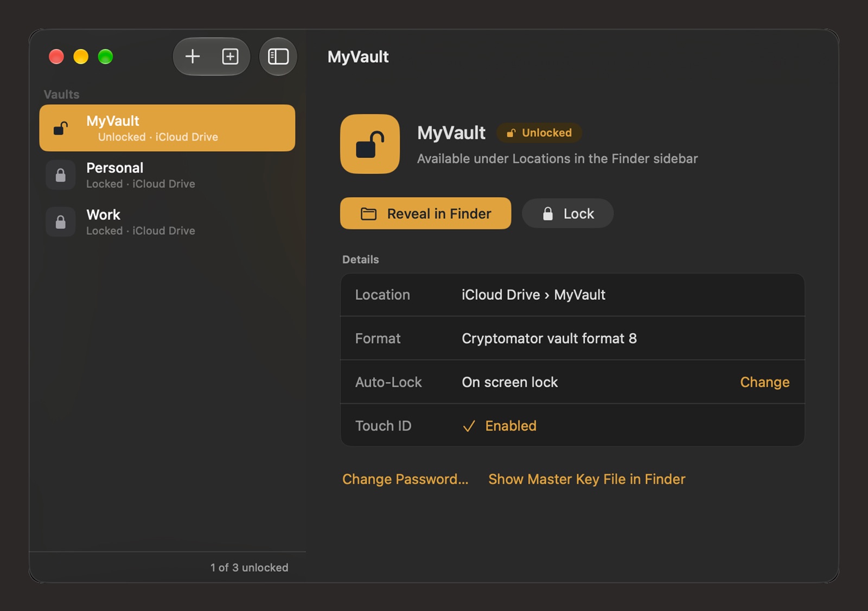Click the Unlocked status badge
This screenshot has width=868, height=611.
539,133
